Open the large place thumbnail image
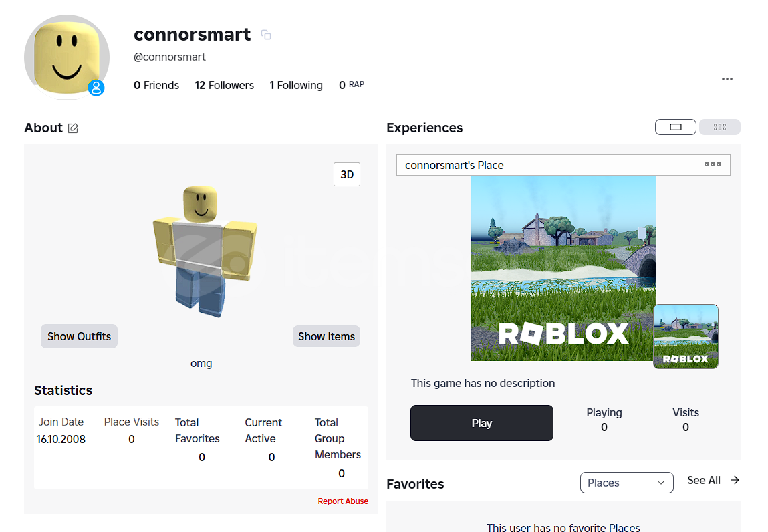 [563, 269]
